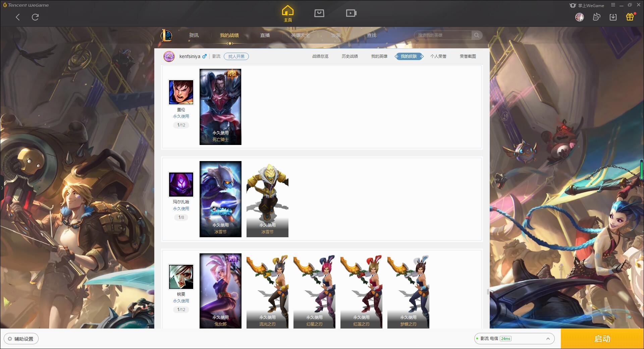
Task: Expand the 影流 电信 server dropdown
Action: point(514,339)
